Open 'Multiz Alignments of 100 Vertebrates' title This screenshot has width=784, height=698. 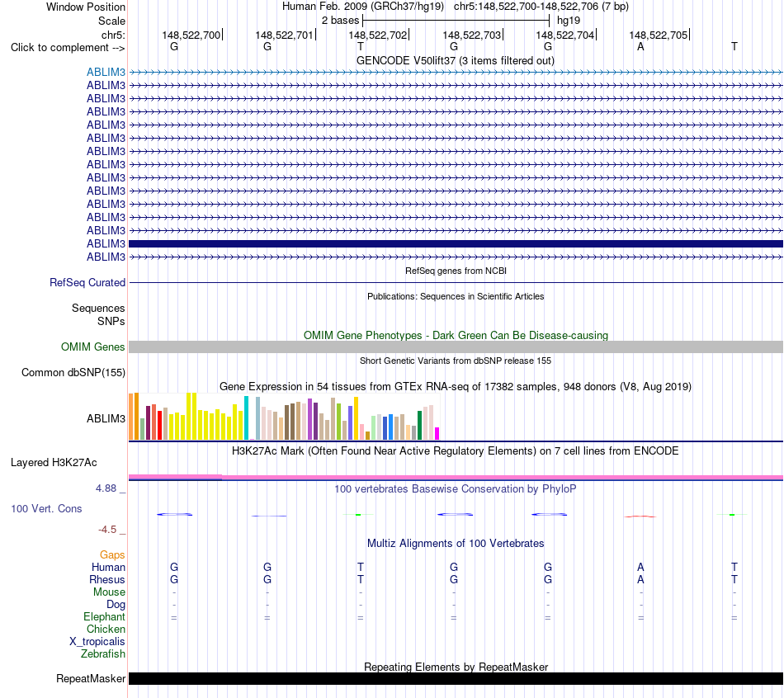tap(456, 544)
